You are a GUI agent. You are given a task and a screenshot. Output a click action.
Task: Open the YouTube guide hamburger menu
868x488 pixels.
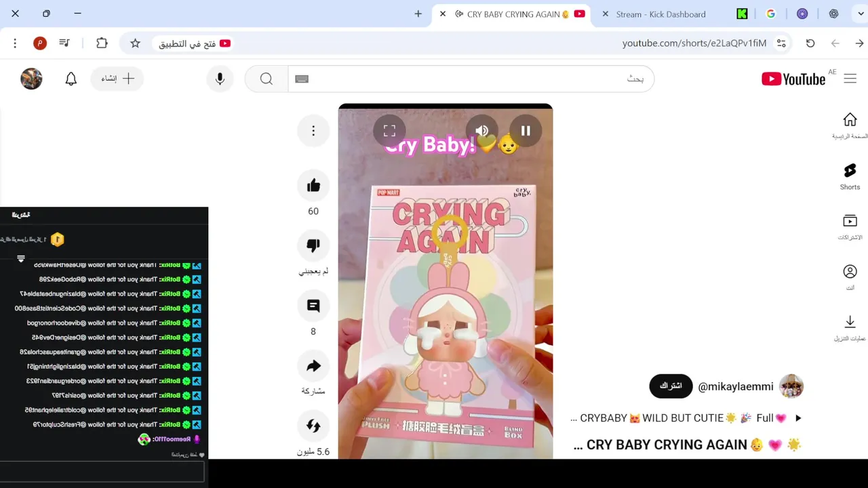click(x=850, y=79)
